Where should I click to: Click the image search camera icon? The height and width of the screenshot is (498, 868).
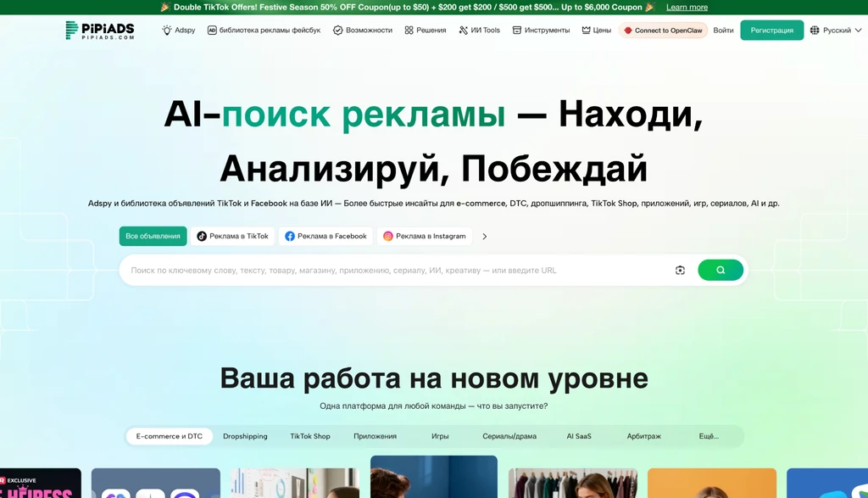pos(680,271)
